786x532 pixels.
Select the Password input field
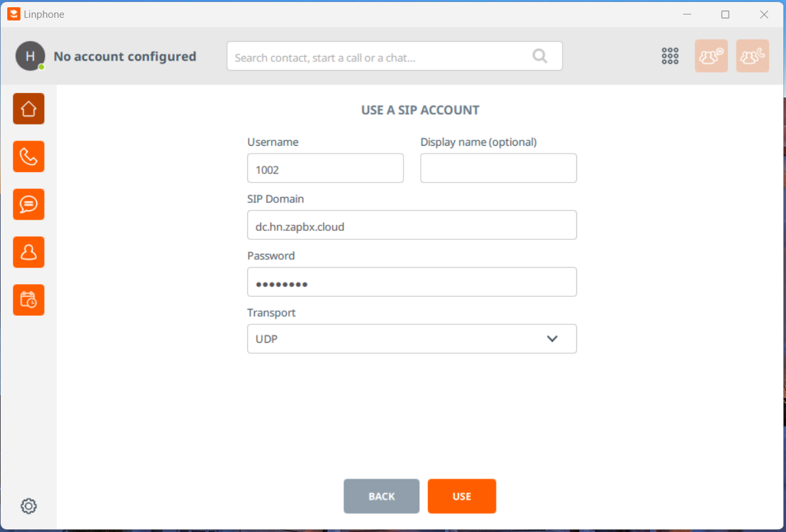[x=411, y=282]
